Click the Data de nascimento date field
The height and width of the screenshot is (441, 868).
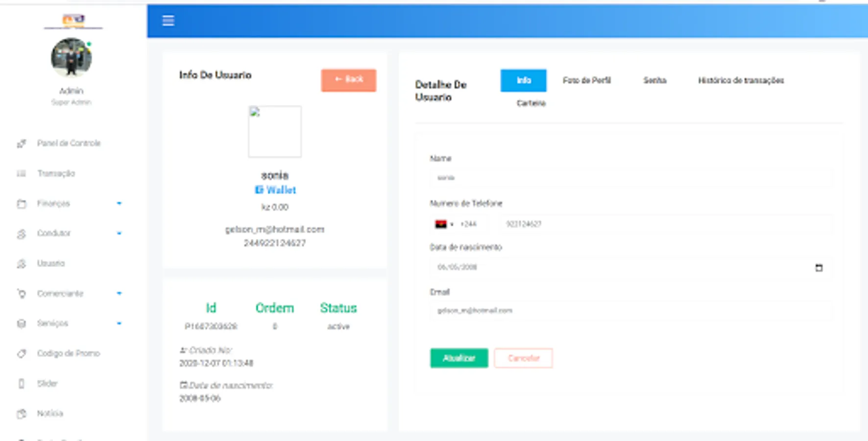631,267
